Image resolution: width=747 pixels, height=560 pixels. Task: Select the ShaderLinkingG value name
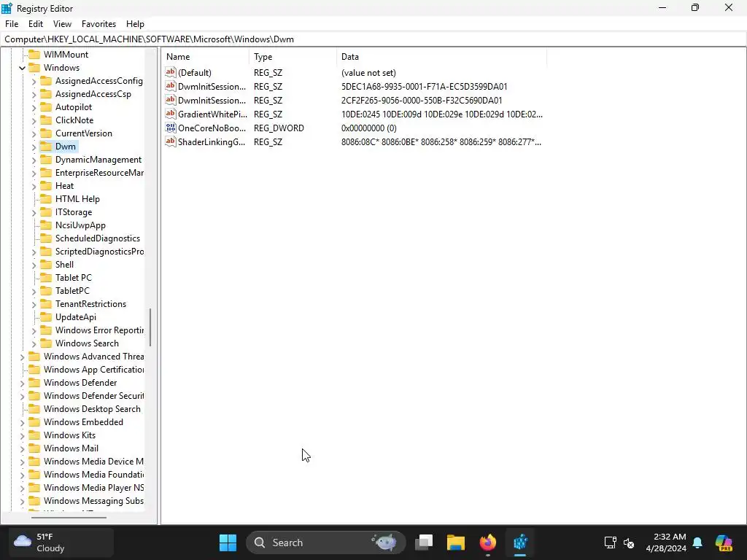[212, 142]
